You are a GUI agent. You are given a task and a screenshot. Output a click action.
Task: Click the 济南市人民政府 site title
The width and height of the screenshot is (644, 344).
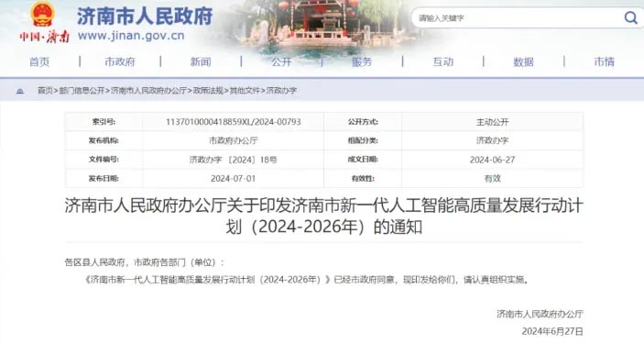pos(145,16)
